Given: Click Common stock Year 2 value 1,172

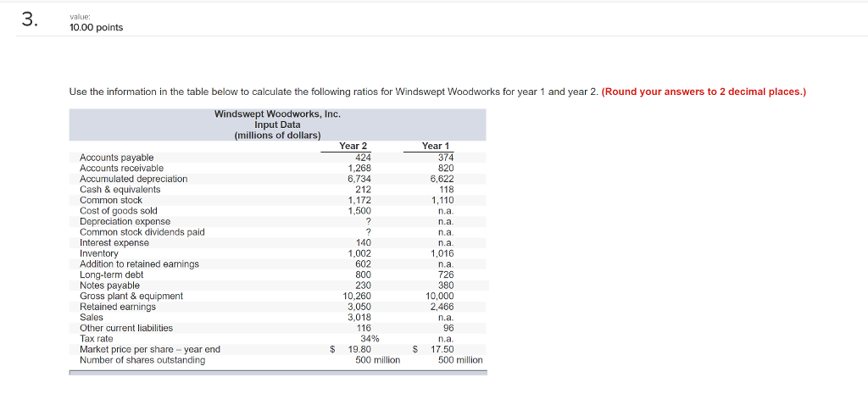Looking at the screenshot, I should tap(359, 200).
